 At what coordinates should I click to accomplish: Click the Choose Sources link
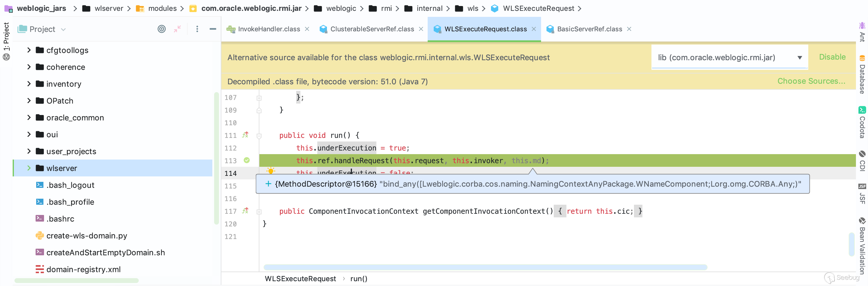[x=811, y=81]
